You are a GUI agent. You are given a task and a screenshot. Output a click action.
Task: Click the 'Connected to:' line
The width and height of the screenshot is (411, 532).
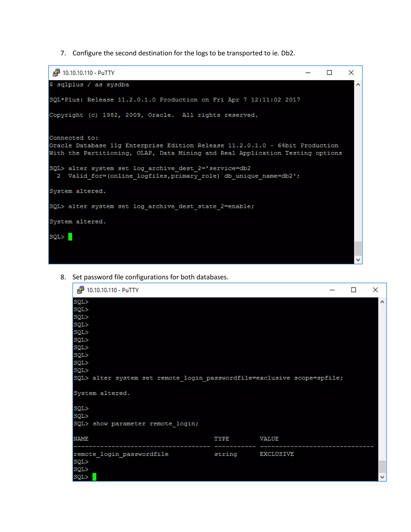(x=74, y=138)
